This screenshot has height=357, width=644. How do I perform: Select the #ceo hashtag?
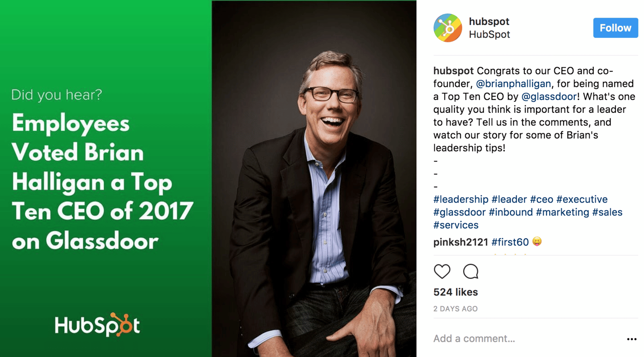point(541,199)
